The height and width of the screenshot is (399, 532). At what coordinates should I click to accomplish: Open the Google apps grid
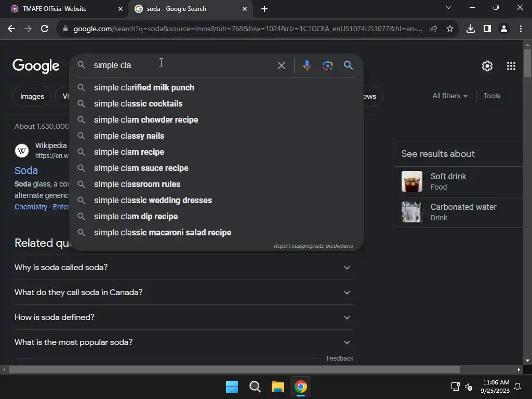coord(511,66)
